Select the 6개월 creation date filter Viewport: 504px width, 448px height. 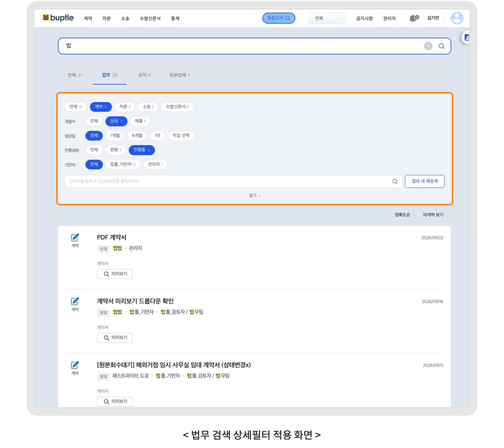(x=137, y=136)
